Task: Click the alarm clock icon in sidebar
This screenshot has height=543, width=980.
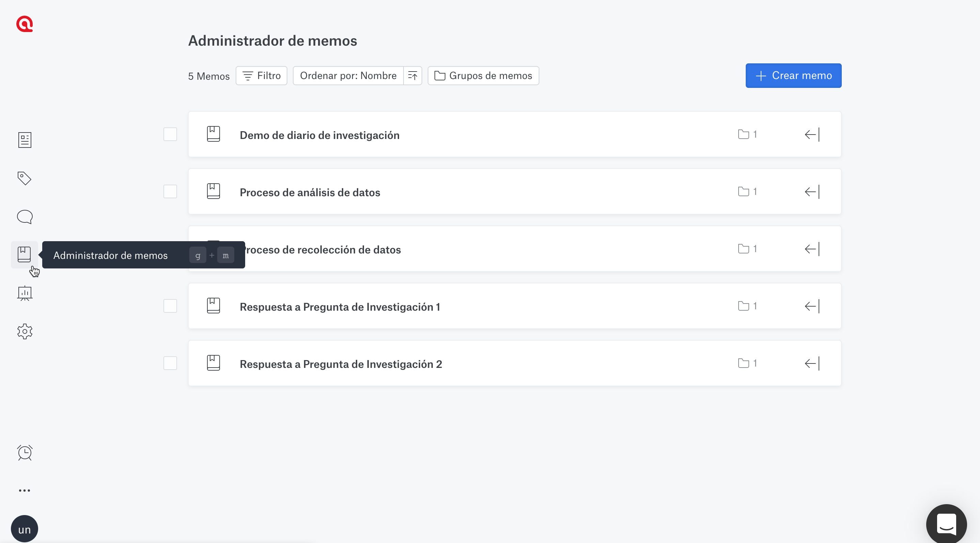Action: point(25,452)
